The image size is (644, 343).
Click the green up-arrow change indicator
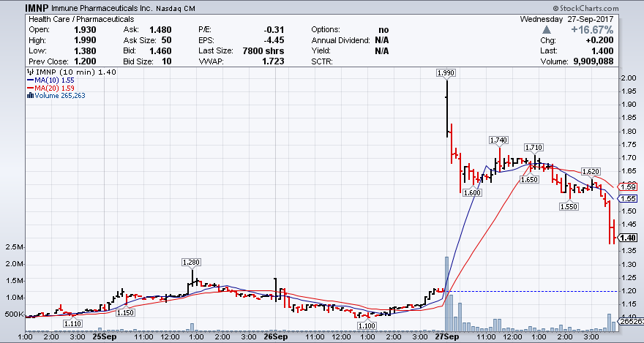[x=550, y=29]
